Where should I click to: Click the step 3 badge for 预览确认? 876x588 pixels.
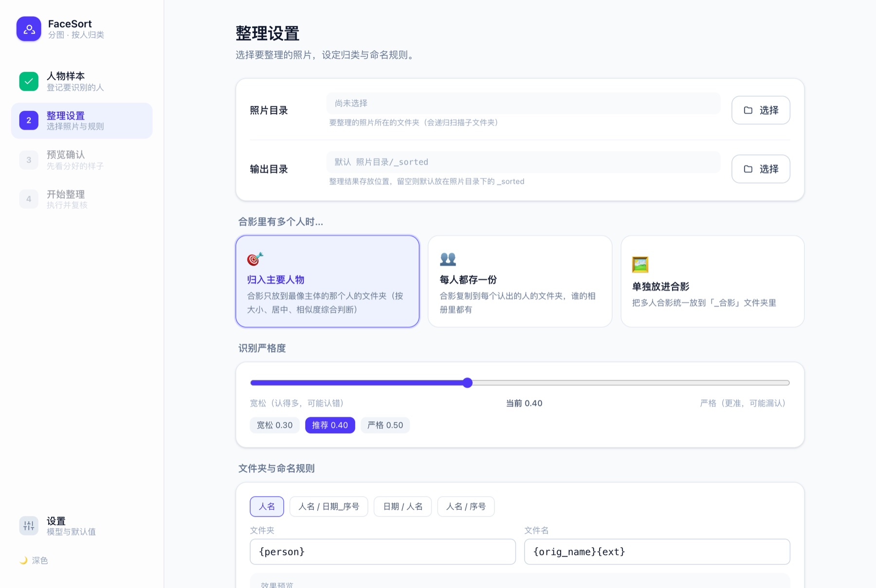pyautogui.click(x=29, y=160)
